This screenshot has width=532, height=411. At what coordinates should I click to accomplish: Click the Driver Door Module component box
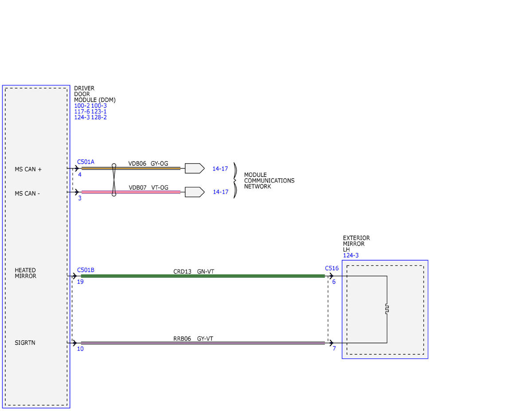point(36,247)
